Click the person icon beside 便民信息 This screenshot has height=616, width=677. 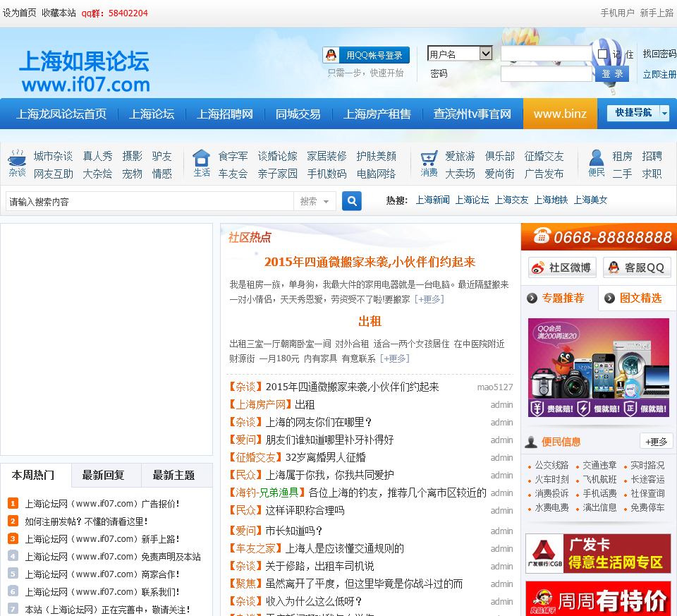[x=530, y=442]
